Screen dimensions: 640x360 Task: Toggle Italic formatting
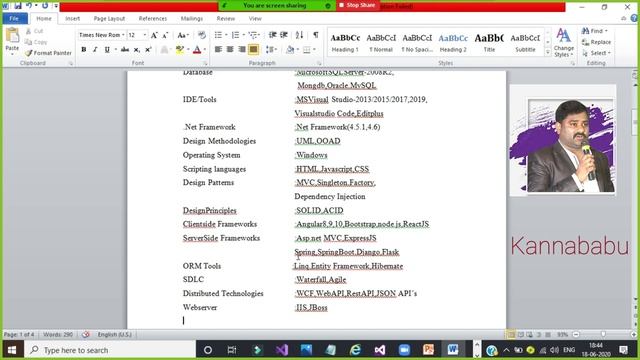tap(95, 50)
